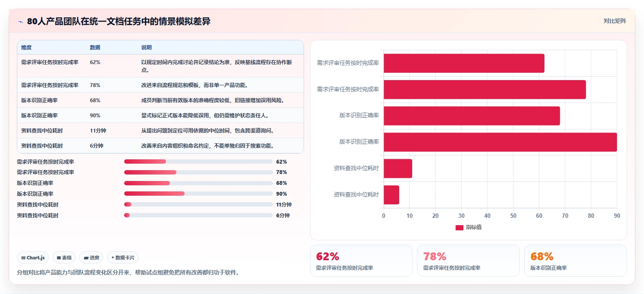Click the 62% progress bar

(x=199, y=162)
